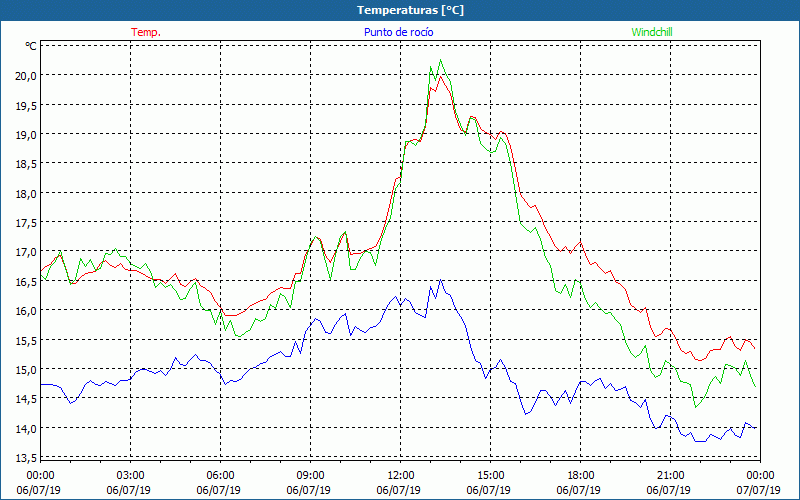This screenshot has width=800, height=500.
Task: Click the '09:00' time axis label
Action: click(x=310, y=476)
